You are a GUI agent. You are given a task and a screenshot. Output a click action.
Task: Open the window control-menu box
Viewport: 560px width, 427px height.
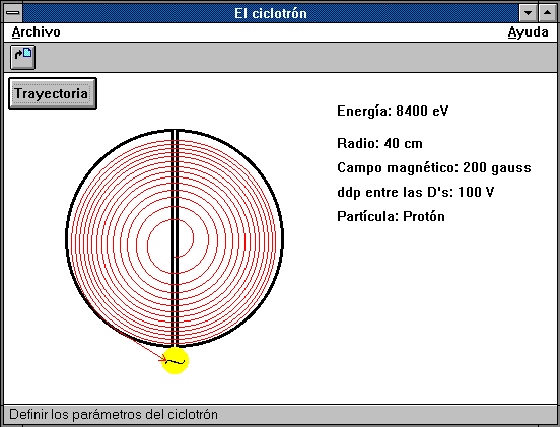(x=13, y=13)
